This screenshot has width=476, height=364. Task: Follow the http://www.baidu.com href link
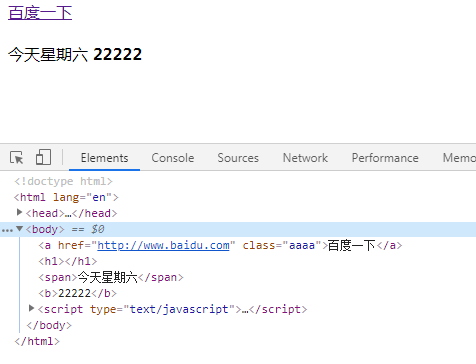point(163,245)
